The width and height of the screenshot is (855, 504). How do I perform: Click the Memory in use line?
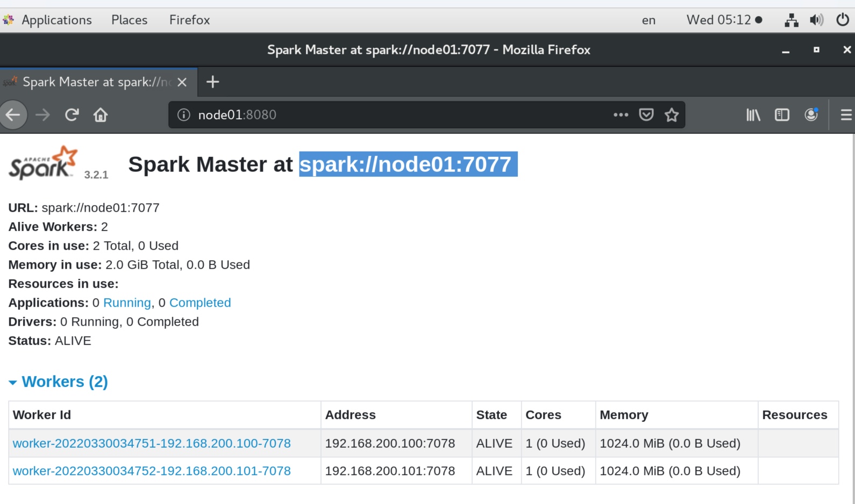pyautogui.click(x=129, y=264)
